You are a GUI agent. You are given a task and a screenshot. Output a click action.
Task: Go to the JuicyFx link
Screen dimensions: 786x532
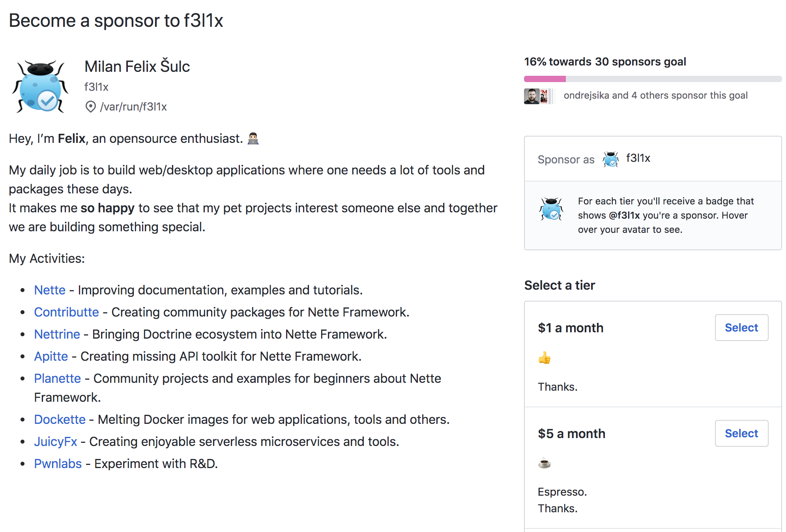click(55, 442)
